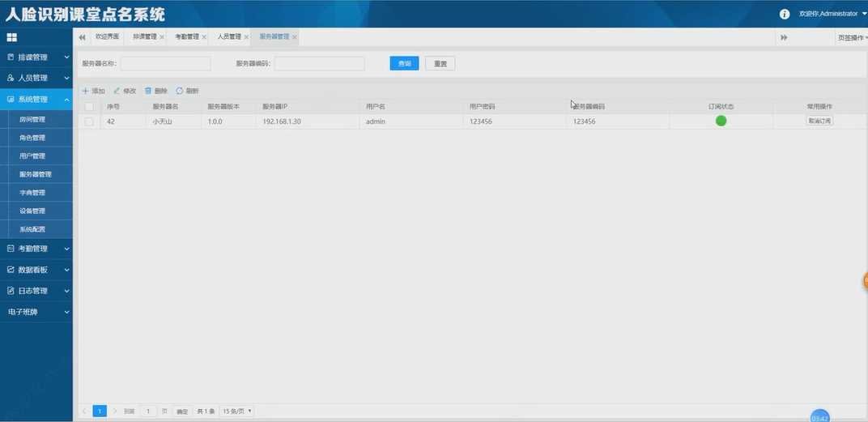Click the 修改 pencil edit icon
The image size is (868, 422).
tap(117, 91)
